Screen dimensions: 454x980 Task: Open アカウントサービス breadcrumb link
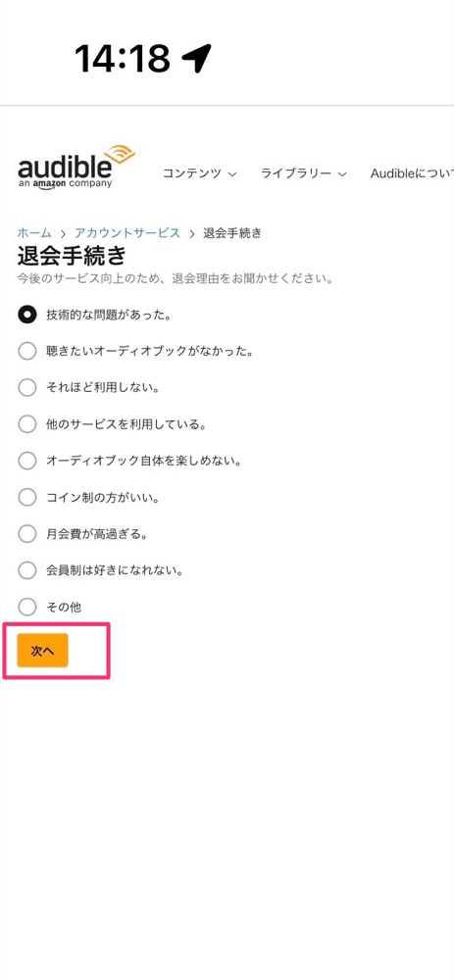tap(126, 233)
